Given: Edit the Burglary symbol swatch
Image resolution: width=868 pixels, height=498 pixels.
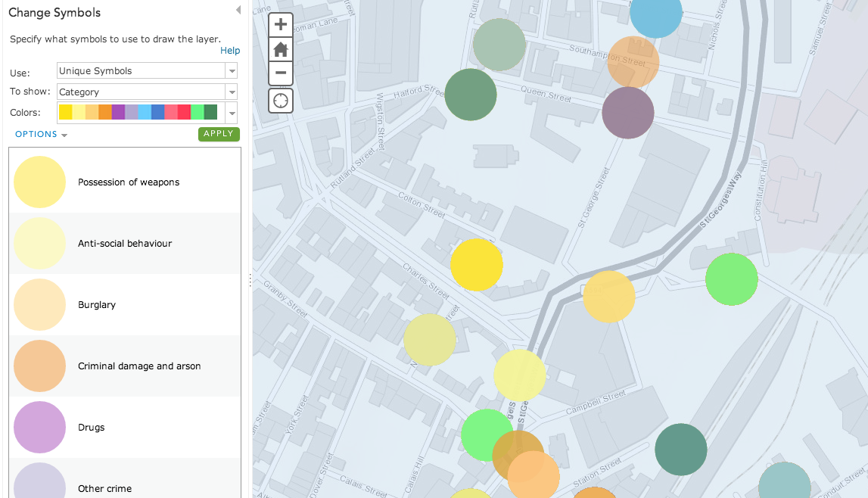Looking at the screenshot, I should 40,305.
